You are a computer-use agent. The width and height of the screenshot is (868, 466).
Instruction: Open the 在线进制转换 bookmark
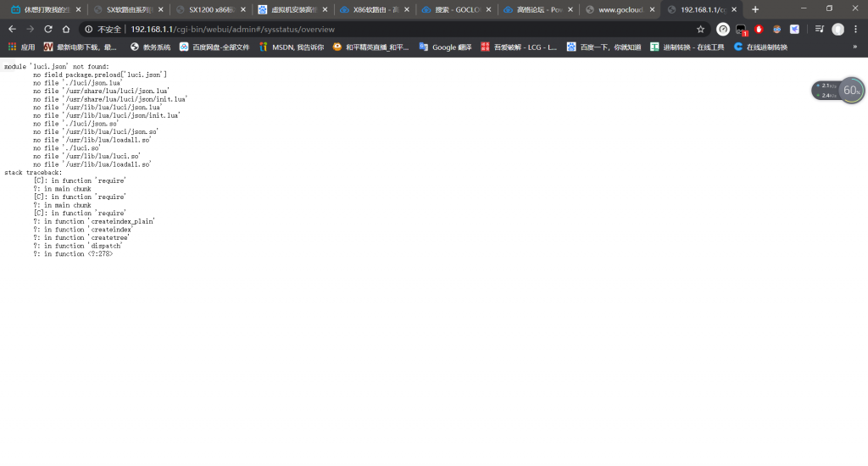tap(760, 47)
